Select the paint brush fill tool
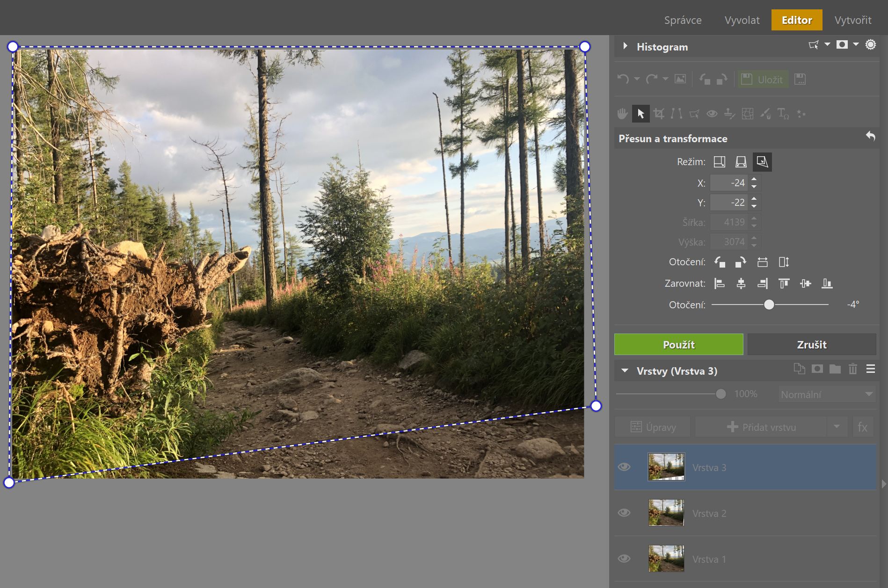The height and width of the screenshot is (588, 888). coord(765,114)
